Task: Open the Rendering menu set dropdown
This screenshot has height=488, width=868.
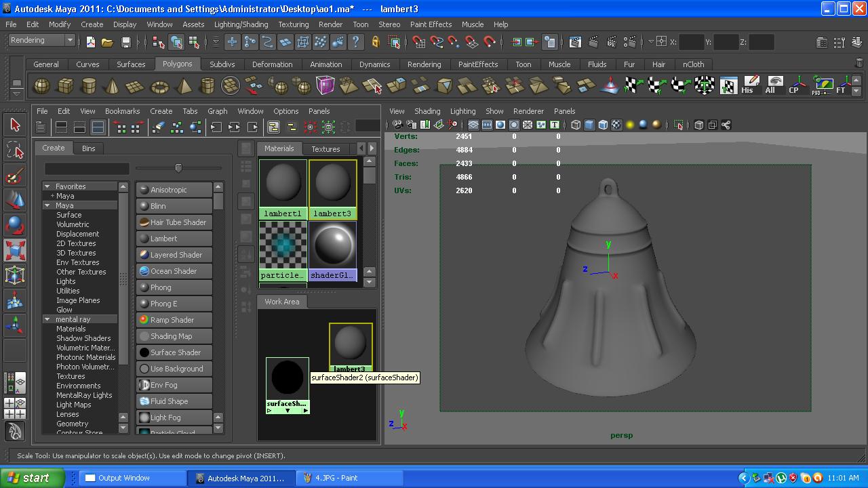Action: click(69, 40)
